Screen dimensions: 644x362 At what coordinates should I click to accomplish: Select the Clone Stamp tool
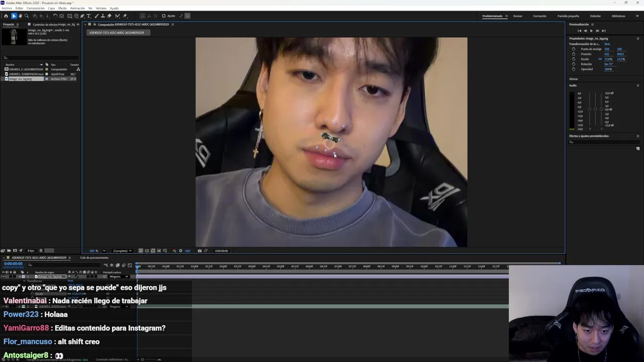coord(103,16)
